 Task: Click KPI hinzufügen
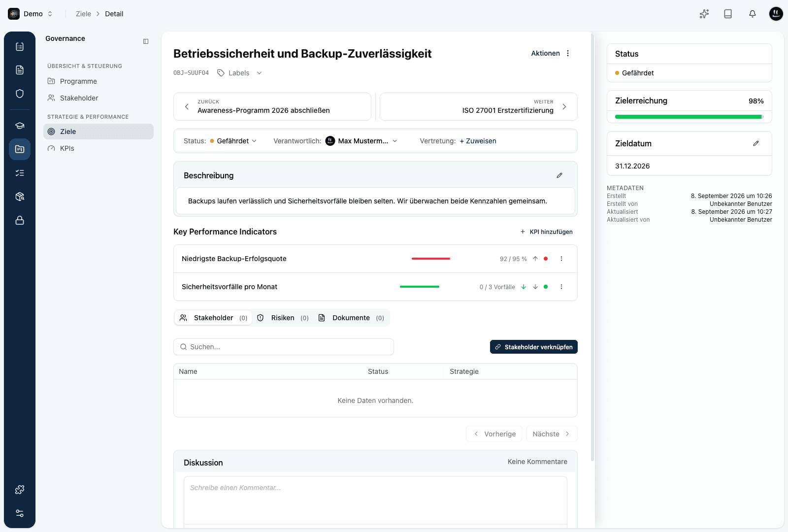coord(546,232)
